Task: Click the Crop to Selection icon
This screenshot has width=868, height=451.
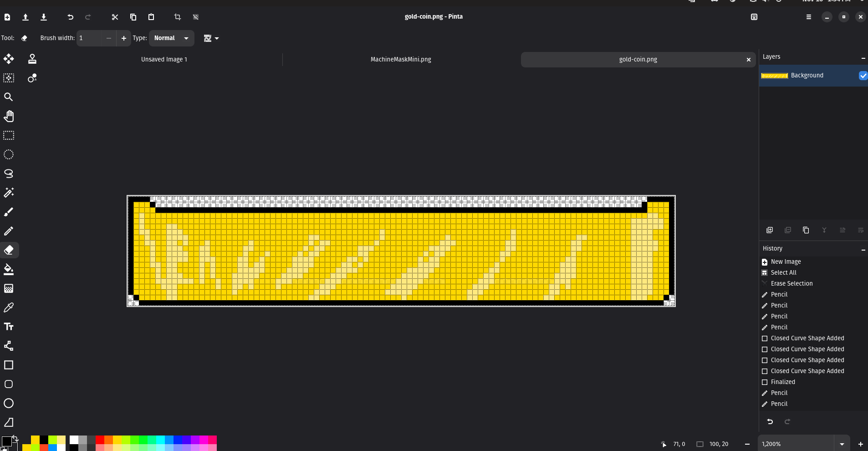Action: 178,17
